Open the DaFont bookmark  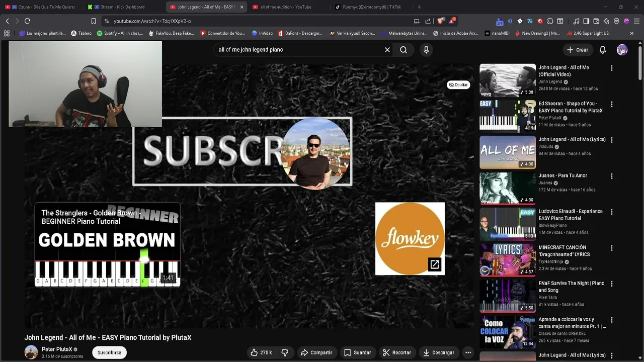pos(300,33)
